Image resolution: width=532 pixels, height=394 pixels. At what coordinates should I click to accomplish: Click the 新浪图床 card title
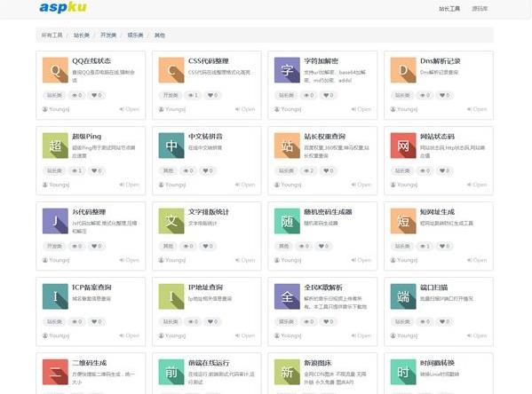318,363
